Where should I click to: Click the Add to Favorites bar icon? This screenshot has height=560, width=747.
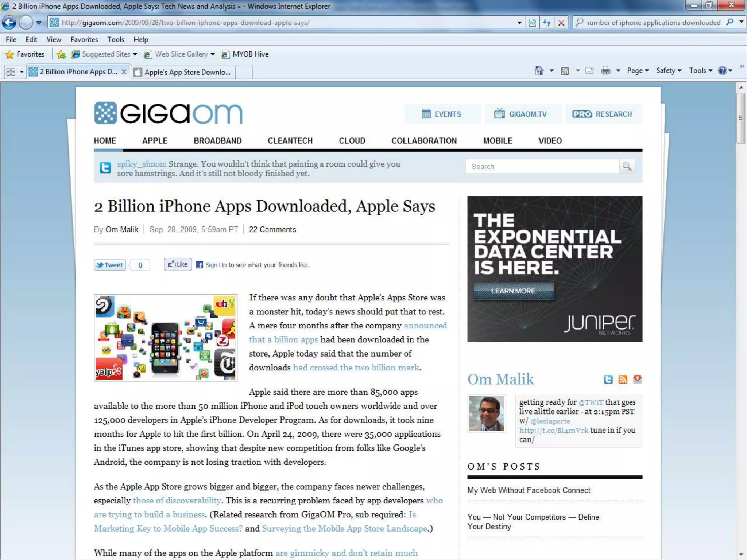[x=61, y=54]
